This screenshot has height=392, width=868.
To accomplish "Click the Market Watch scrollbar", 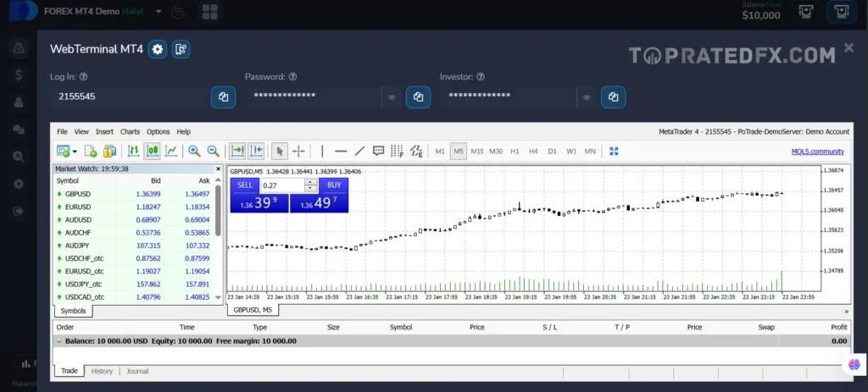I will point(219,212).
